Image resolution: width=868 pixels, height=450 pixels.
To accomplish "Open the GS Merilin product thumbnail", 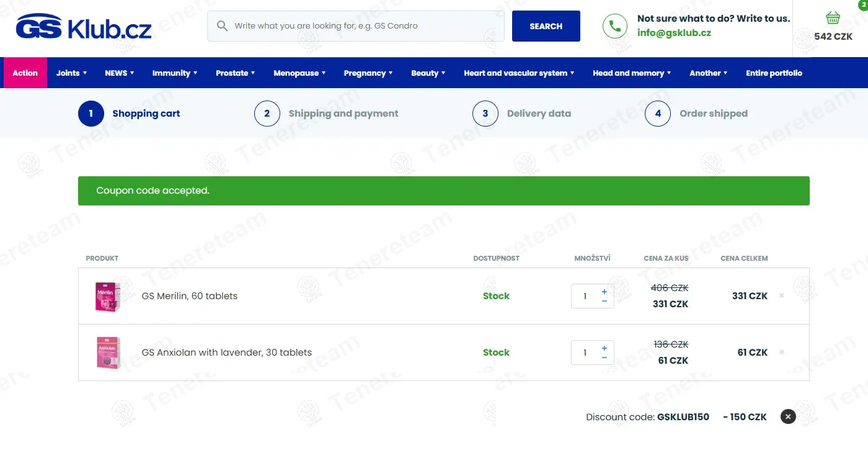I will [107, 296].
